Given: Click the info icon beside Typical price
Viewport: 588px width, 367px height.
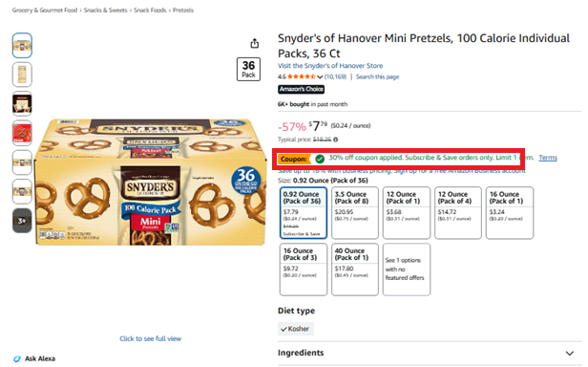Looking at the screenshot, I should tap(336, 140).
